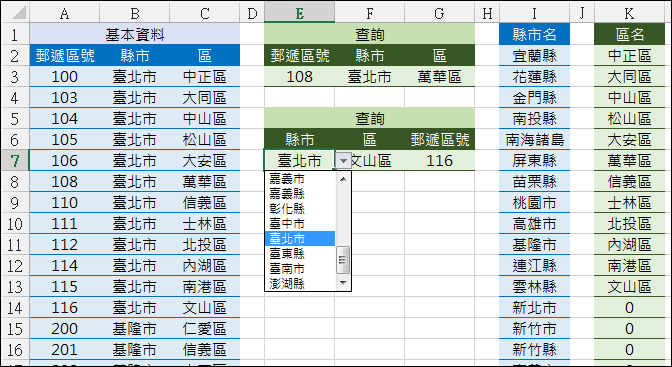Select column J header

(x=582, y=13)
